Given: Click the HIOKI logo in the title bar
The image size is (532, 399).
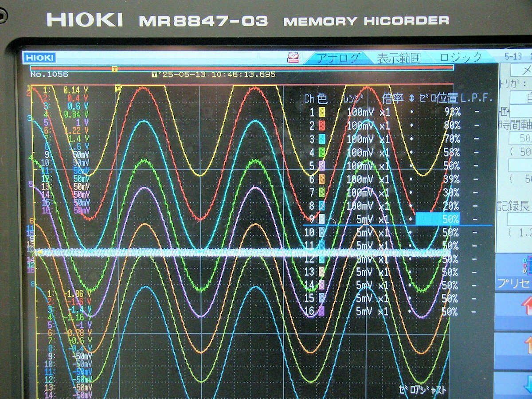Looking at the screenshot, I should (39, 58).
